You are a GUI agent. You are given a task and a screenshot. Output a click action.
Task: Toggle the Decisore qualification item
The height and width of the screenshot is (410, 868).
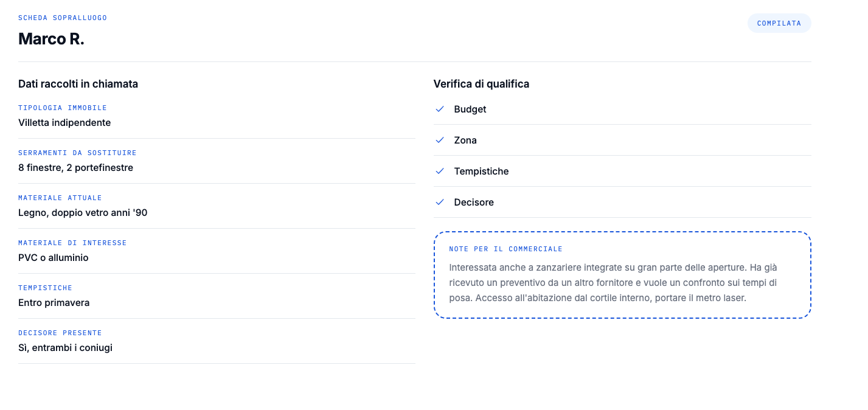click(x=622, y=203)
